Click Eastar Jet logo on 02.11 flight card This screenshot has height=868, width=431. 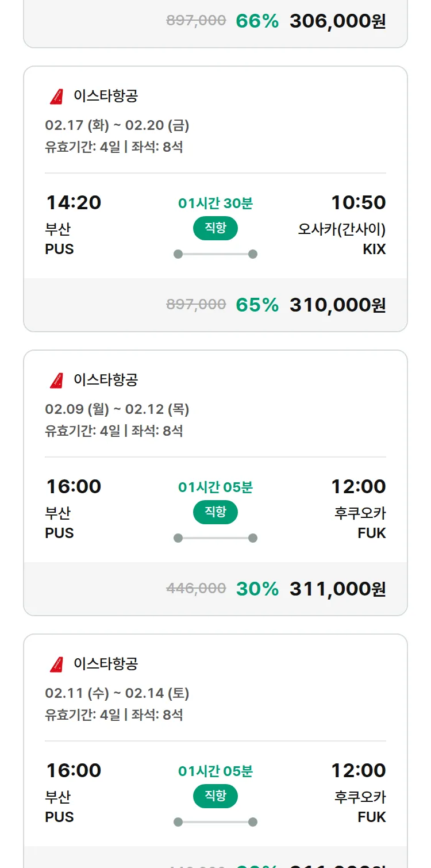(x=56, y=665)
